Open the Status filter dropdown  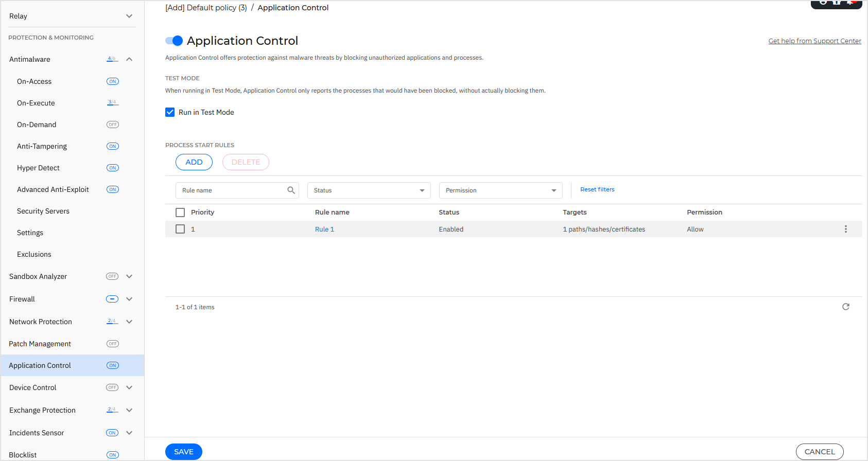369,190
